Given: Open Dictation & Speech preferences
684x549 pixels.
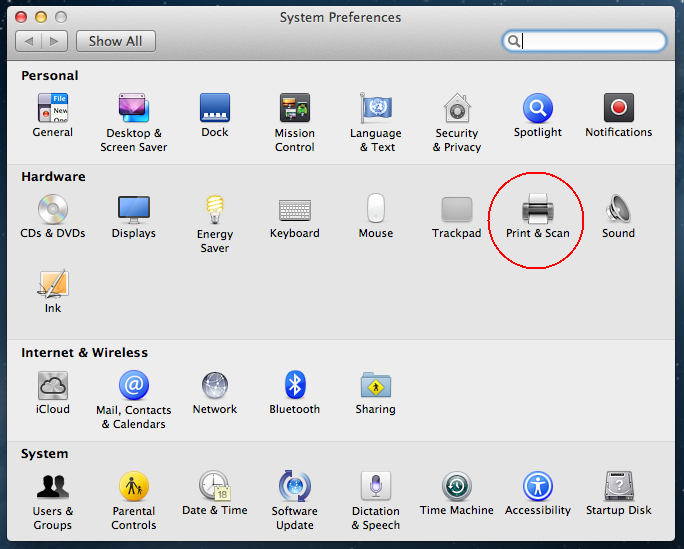Looking at the screenshot, I should pyautogui.click(x=376, y=487).
